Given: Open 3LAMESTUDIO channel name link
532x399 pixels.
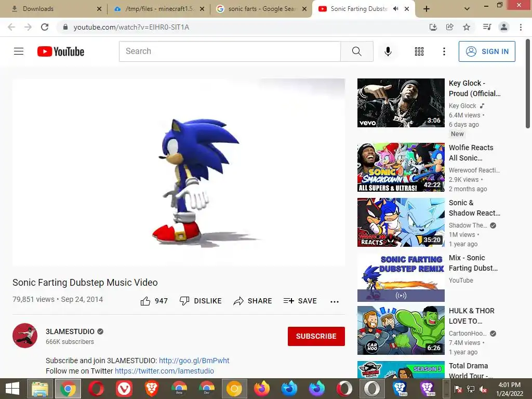Looking at the screenshot, I should [x=70, y=331].
